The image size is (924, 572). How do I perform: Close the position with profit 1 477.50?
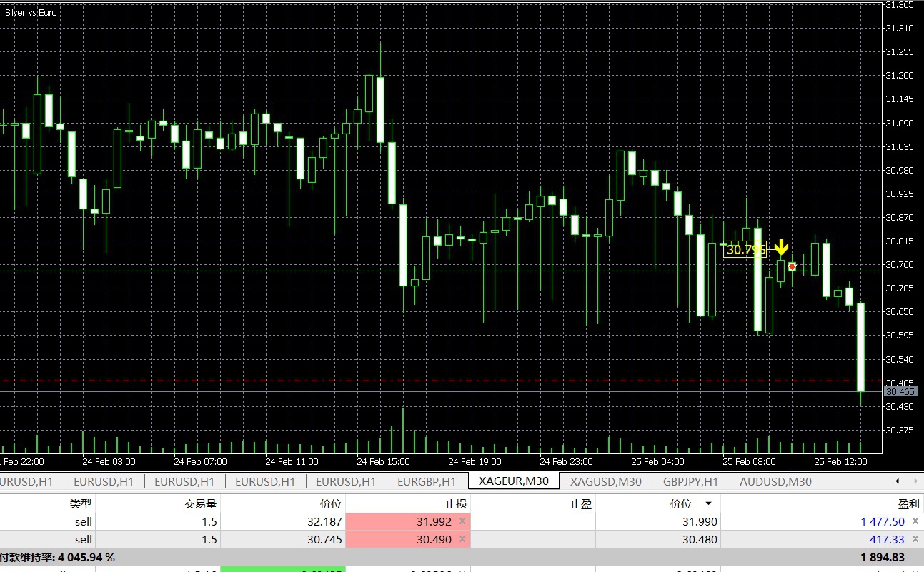pos(915,522)
